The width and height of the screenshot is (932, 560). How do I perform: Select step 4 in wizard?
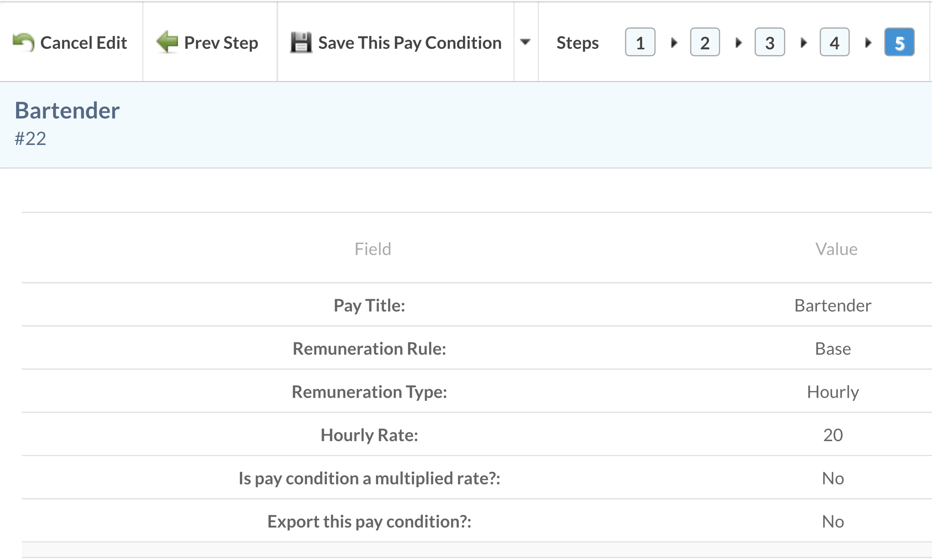click(834, 42)
